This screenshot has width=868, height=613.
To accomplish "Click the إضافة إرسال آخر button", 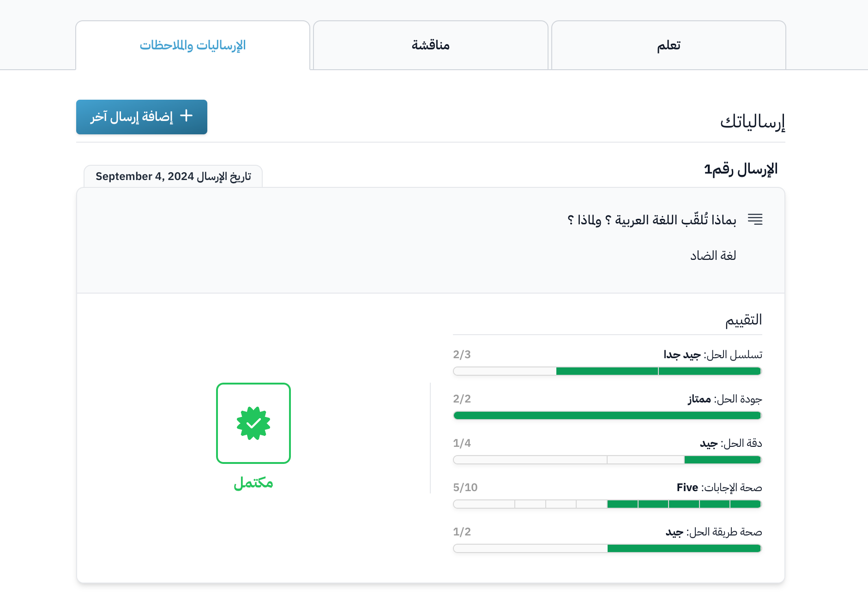I will coord(142,117).
